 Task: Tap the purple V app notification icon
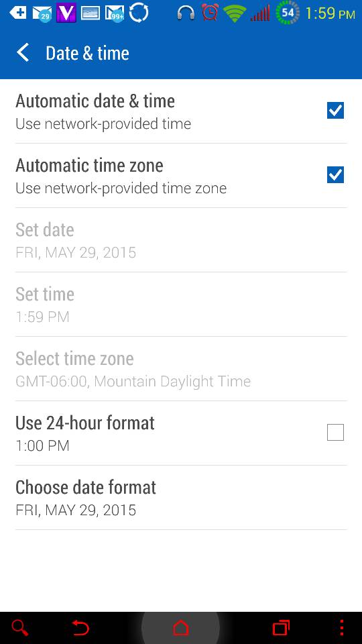coord(66,13)
